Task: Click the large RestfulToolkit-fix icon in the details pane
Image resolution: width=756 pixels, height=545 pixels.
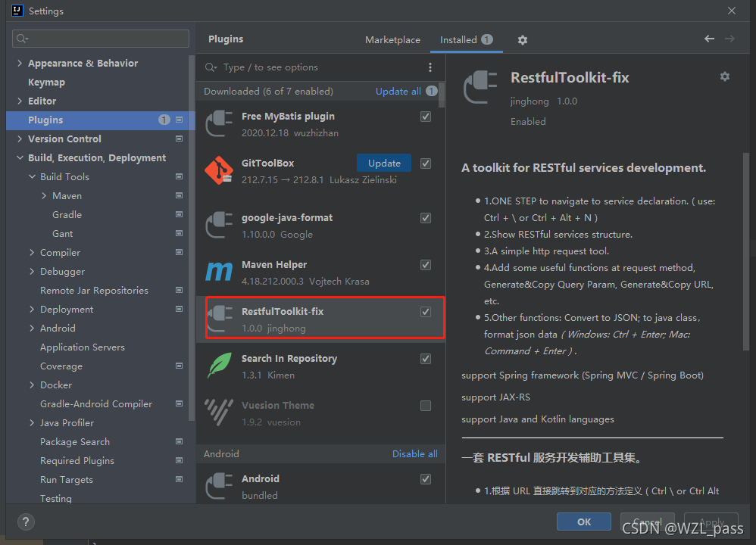Action: point(480,87)
